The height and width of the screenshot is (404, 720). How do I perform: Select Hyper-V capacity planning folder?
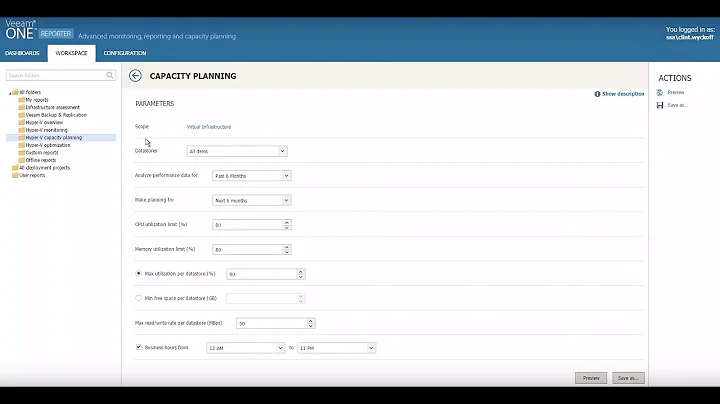pos(54,137)
